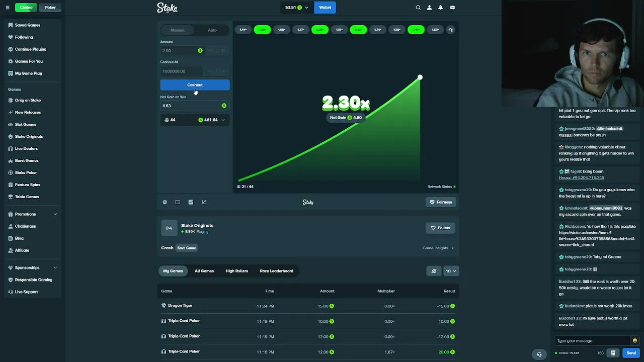This screenshot has width=644, height=362.
Task: Click the Fairness button
Action: click(441, 202)
